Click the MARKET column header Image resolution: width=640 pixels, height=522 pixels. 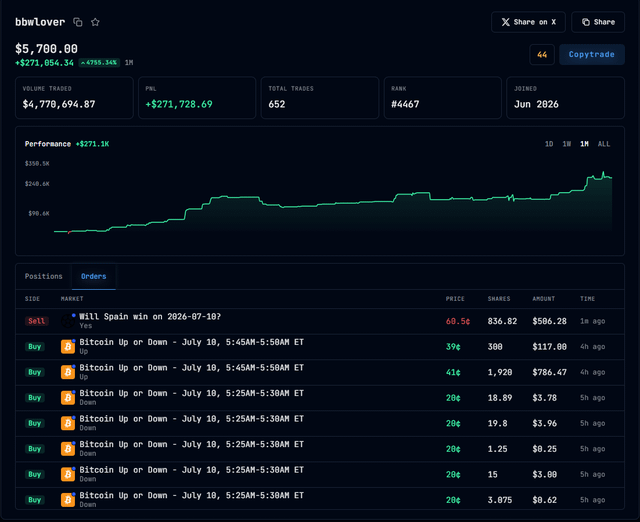coord(72,299)
